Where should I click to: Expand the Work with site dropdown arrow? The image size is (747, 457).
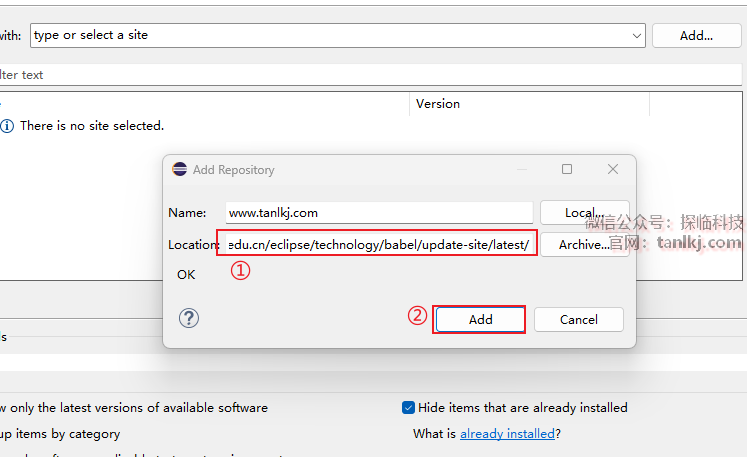[637, 35]
